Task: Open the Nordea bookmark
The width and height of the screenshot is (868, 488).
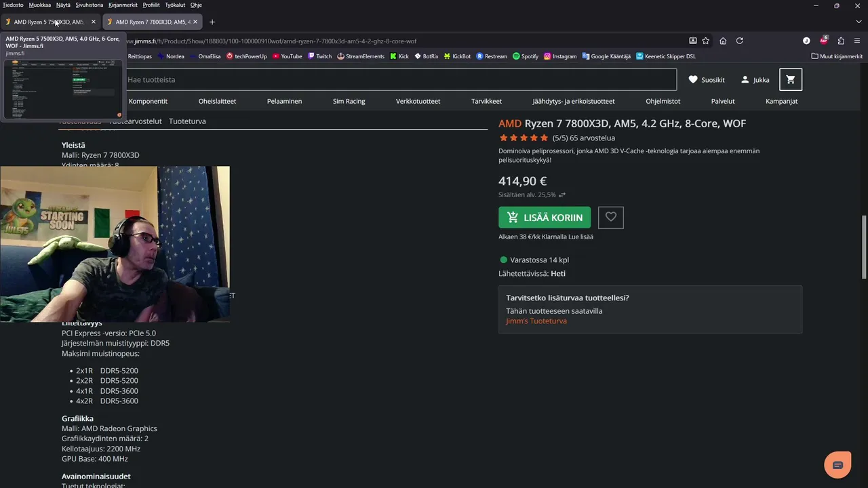Action: point(171,56)
